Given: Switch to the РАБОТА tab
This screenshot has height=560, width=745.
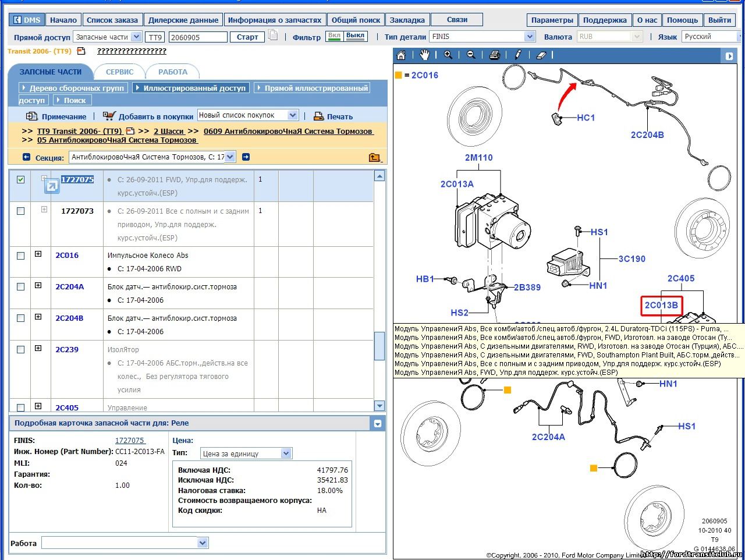Looking at the screenshot, I should [x=173, y=72].
